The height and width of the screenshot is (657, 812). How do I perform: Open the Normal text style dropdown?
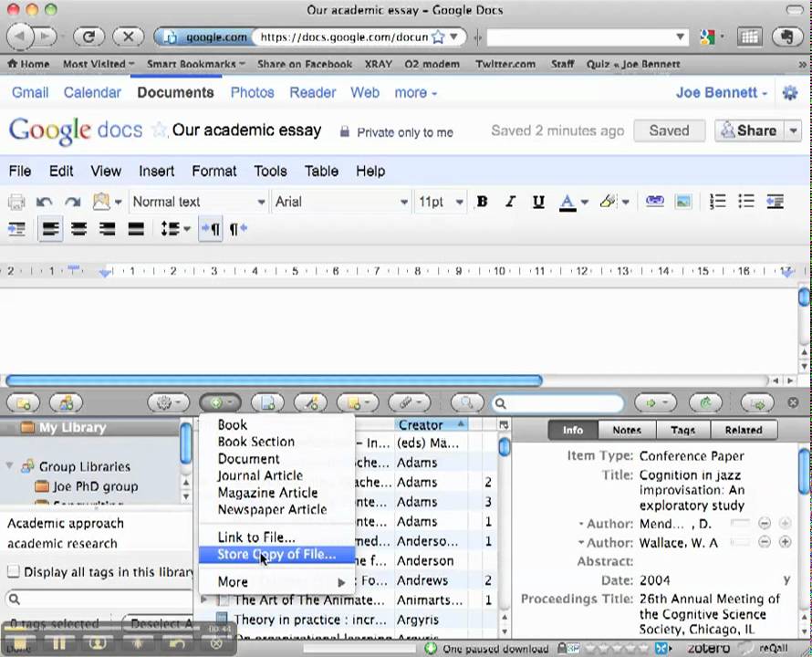click(x=199, y=202)
